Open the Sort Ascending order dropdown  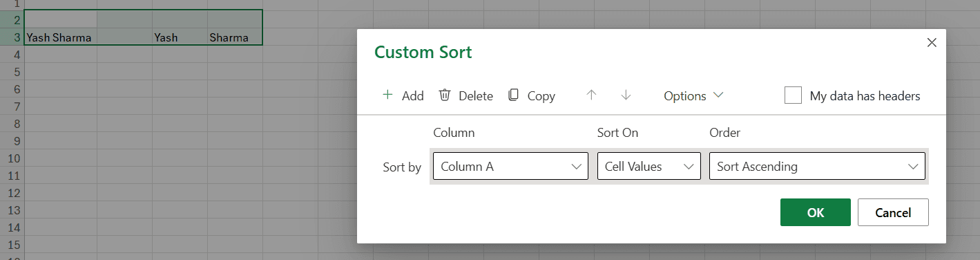click(x=817, y=167)
